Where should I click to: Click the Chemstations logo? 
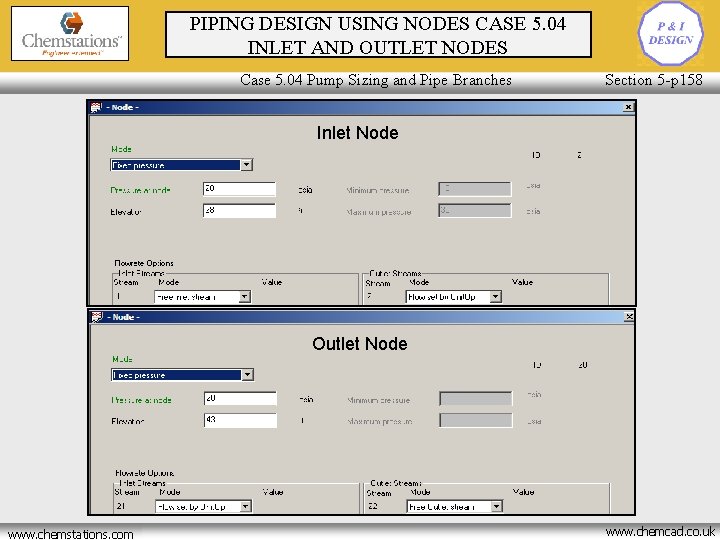pos(70,34)
